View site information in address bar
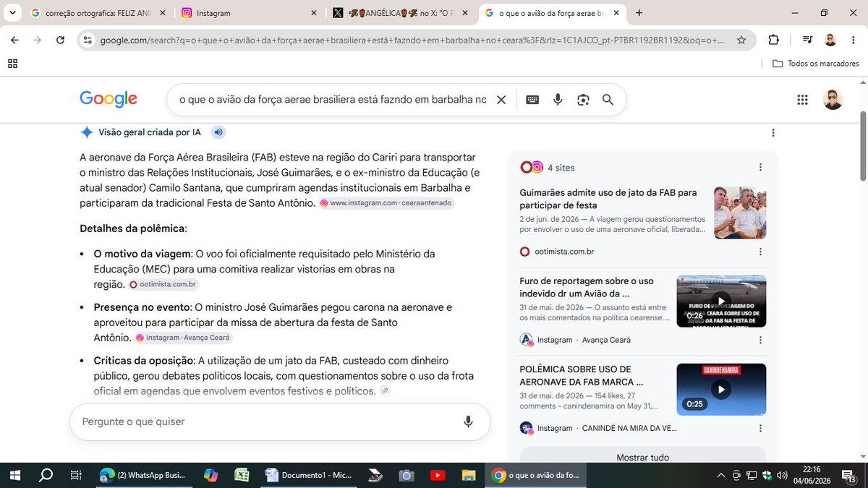This screenshot has width=868, height=488. click(x=87, y=40)
